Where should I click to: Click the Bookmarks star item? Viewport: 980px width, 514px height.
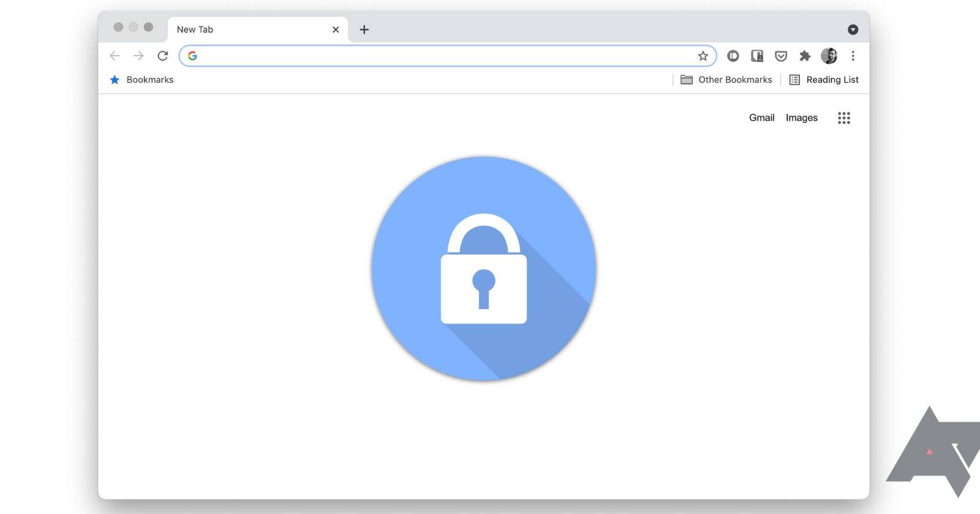point(141,80)
